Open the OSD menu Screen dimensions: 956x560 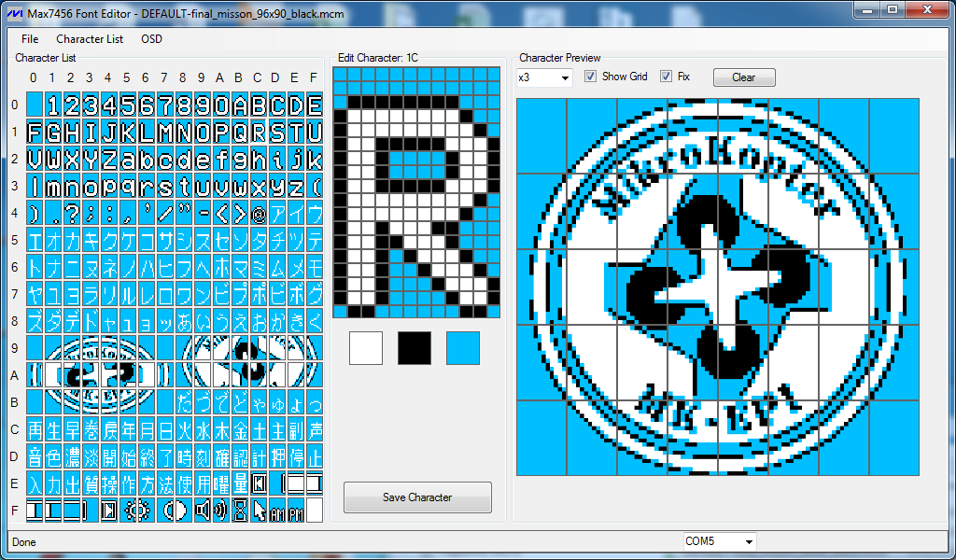point(151,39)
